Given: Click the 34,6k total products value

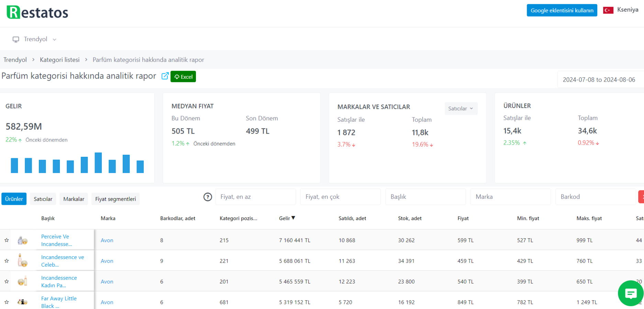Looking at the screenshot, I should pyautogui.click(x=587, y=131).
